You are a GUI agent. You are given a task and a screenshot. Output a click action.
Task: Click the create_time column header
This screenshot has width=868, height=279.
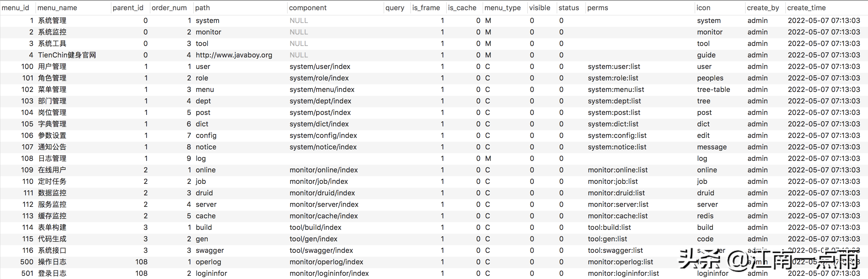(x=806, y=8)
